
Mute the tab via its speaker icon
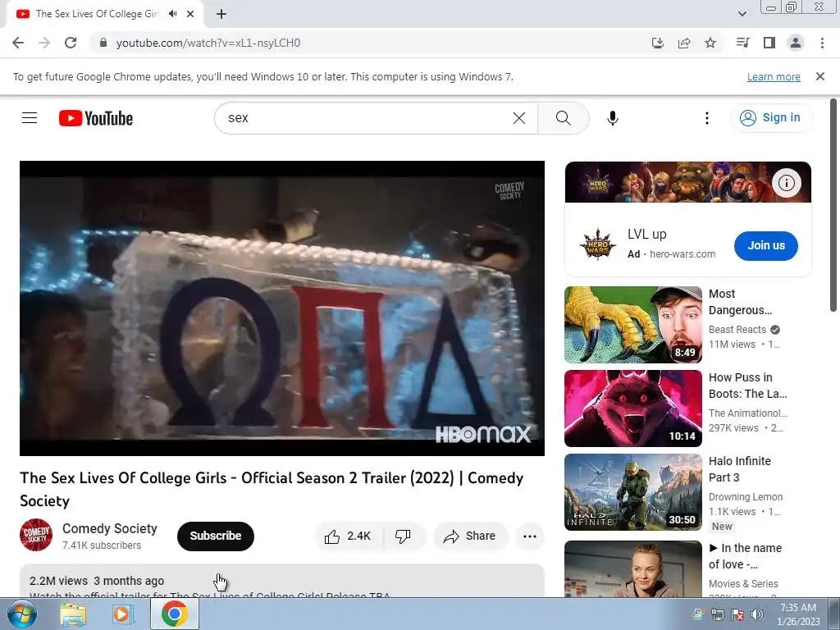172,14
